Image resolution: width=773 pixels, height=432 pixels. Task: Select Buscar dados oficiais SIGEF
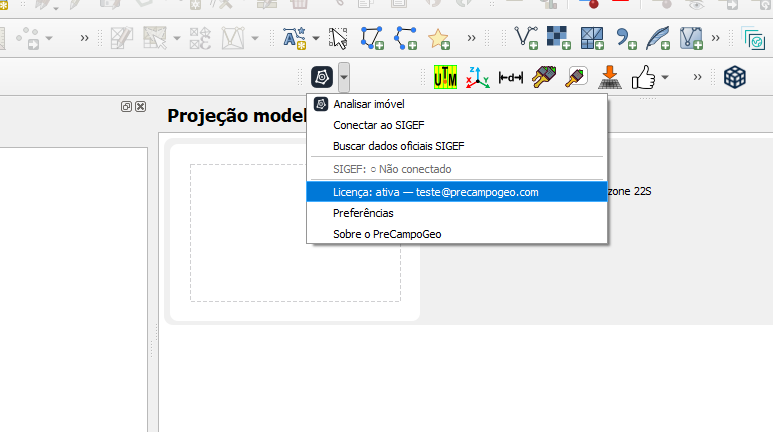[457, 146]
